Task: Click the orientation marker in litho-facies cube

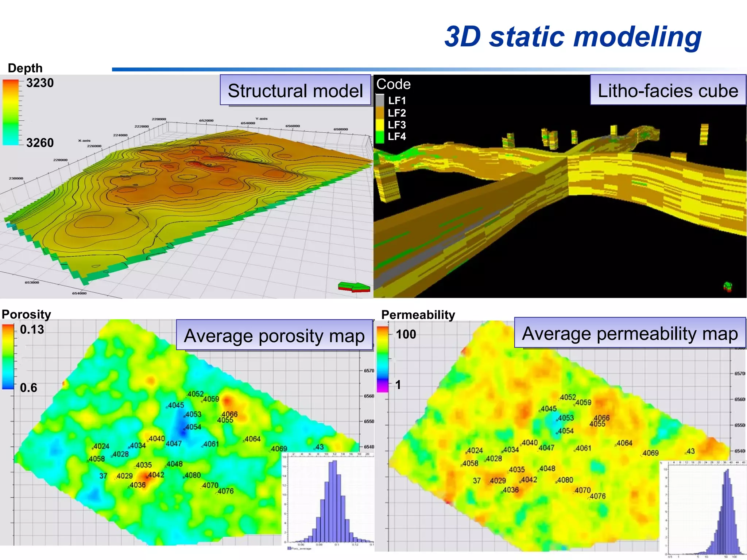Action: coord(728,287)
